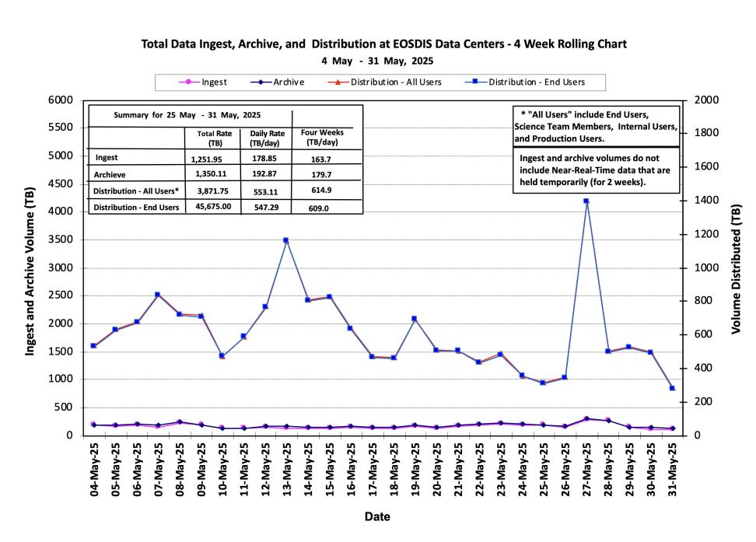Viewport: 756px width, 542px height.
Task: Click the 07-May-25 distribution data point
Action: tap(157, 295)
